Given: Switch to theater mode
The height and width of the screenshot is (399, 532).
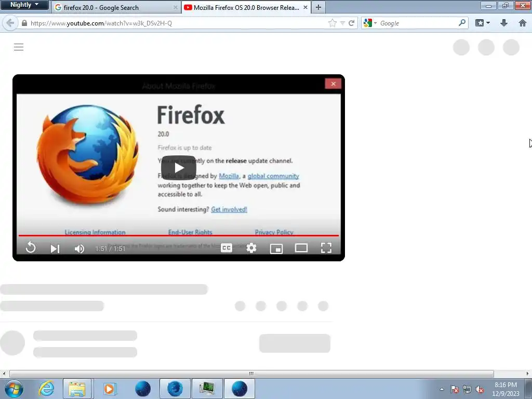Looking at the screenshot, I should coord(301,248).
